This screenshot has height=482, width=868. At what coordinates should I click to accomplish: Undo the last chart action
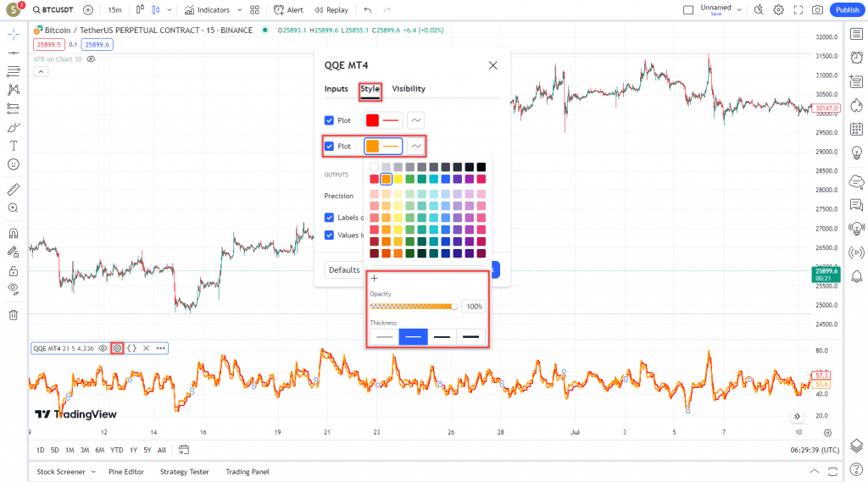(368, 10)
